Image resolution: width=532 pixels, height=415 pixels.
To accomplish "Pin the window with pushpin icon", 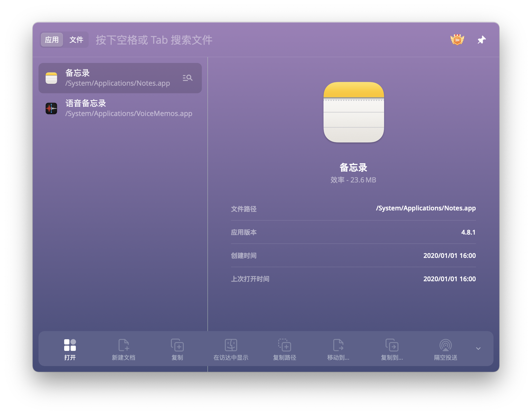I will pos(482,40).
